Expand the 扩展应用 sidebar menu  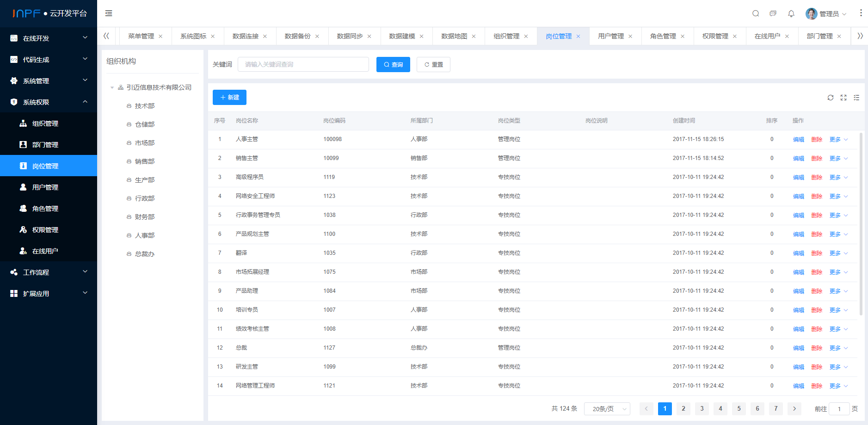49,294
